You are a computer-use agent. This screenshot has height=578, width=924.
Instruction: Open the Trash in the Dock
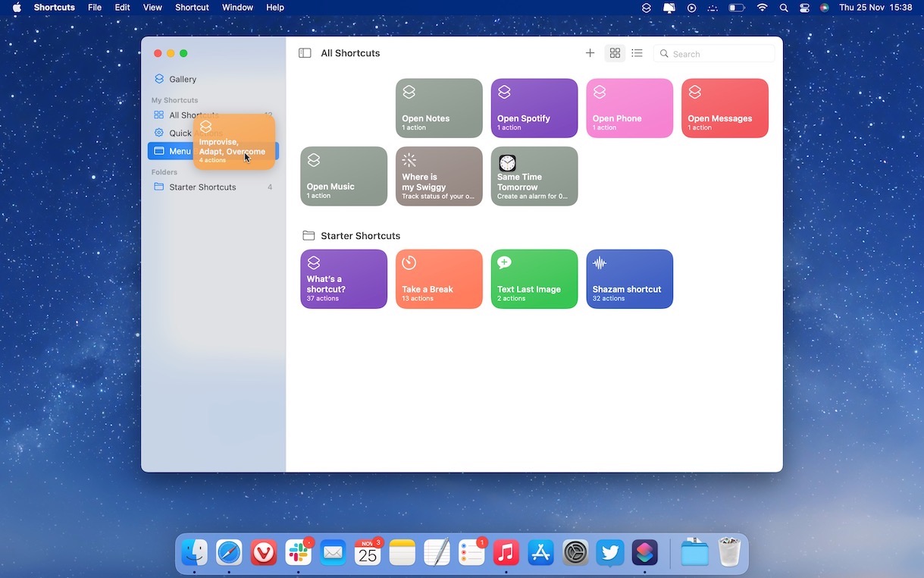pyautogui.click(x=729, y=553)
